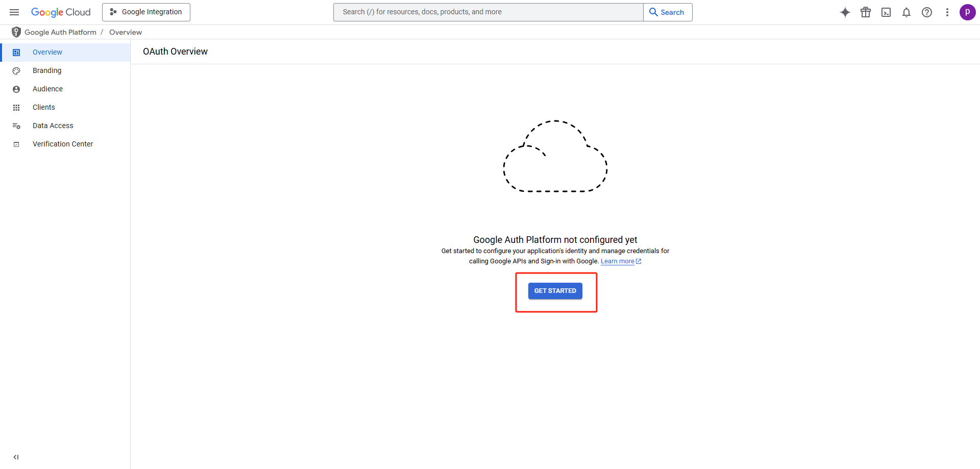
Task: Open the three-dot settings menu
Action: coord(947,12)
